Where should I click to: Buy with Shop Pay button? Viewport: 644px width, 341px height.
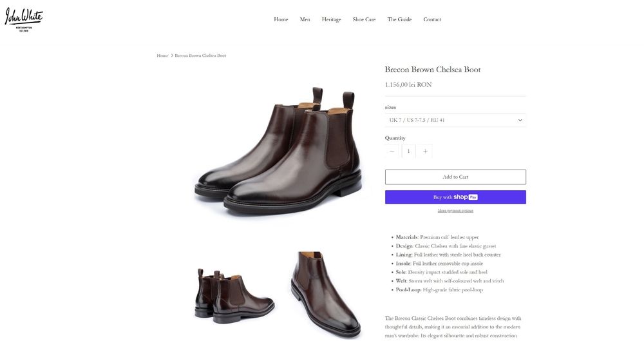455,197
